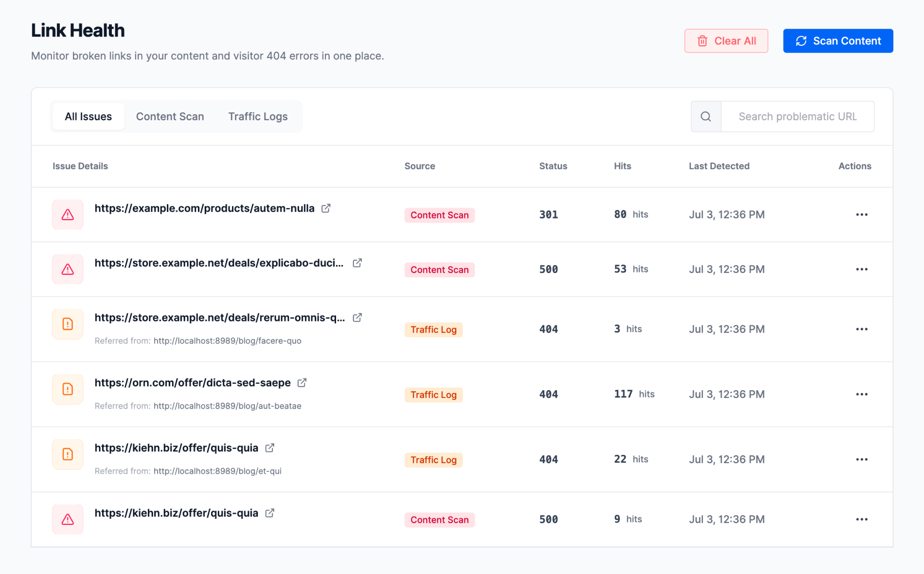
Task: Switch to the Traffic Logs tab
Action: click(x=258, y=116)
